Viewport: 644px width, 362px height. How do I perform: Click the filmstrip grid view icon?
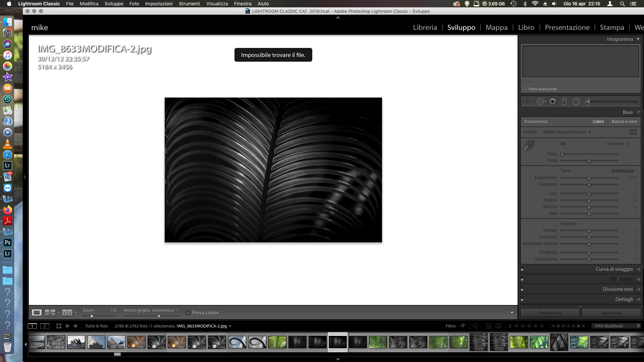point(59,326)
